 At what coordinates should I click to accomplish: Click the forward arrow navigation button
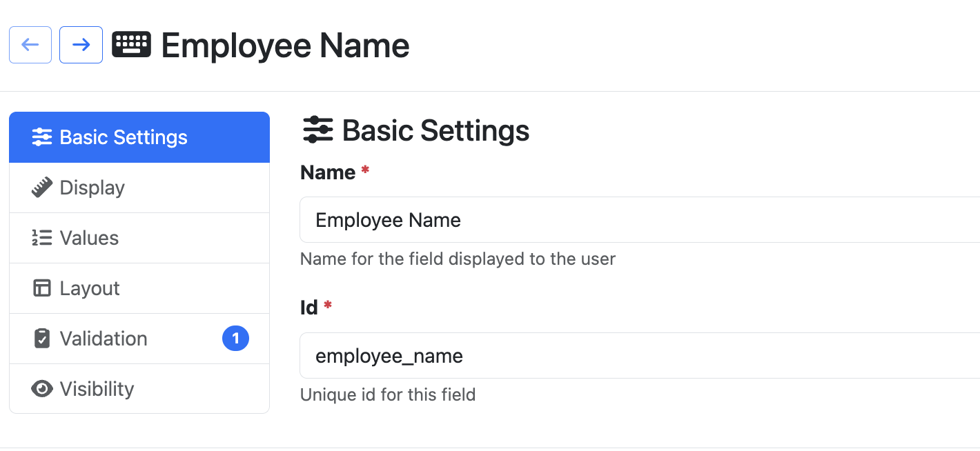pos(81,45)
